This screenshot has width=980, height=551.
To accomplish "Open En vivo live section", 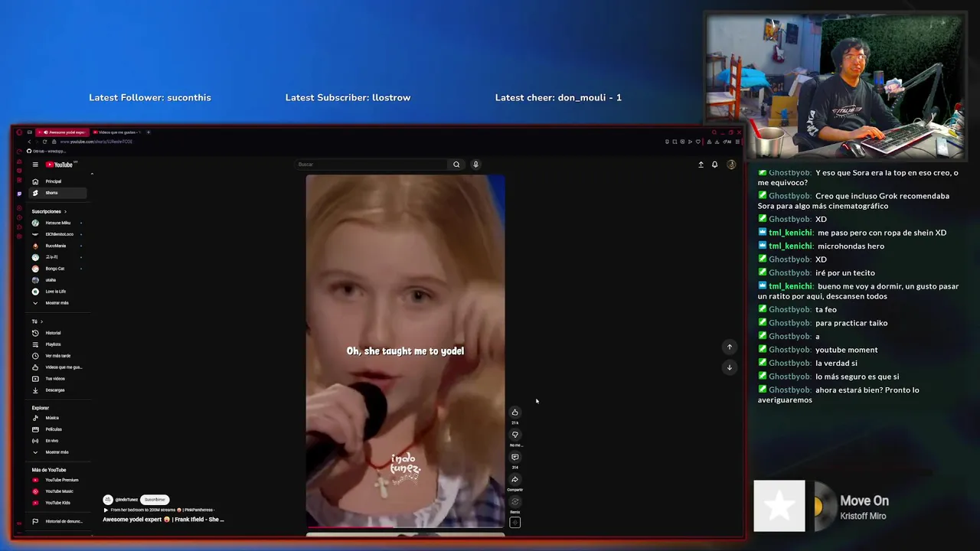I will (57, 441).
